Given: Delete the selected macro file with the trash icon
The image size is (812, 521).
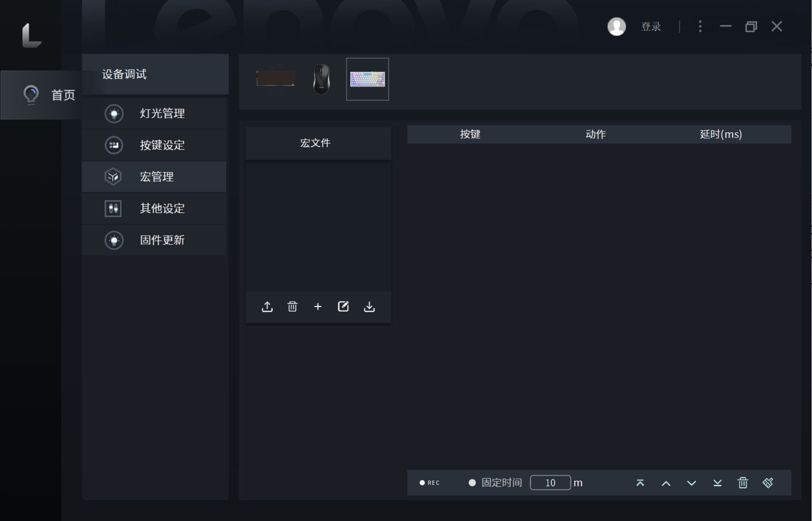Looking at the screenshot, I should point(292,306).
